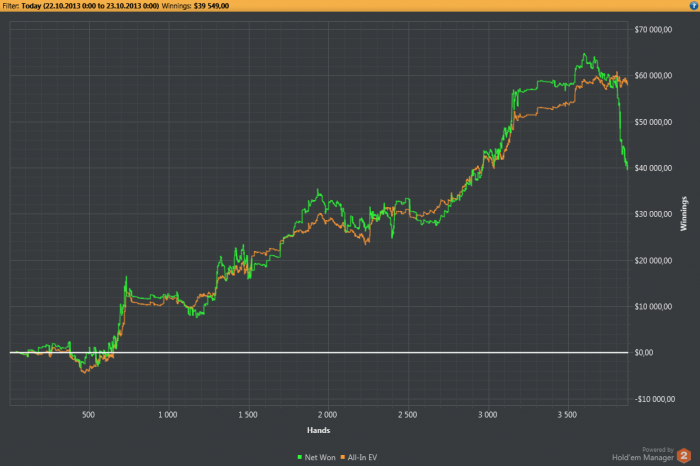
Task: Click the vertical Winnings y-axis title
Action: 683,213
